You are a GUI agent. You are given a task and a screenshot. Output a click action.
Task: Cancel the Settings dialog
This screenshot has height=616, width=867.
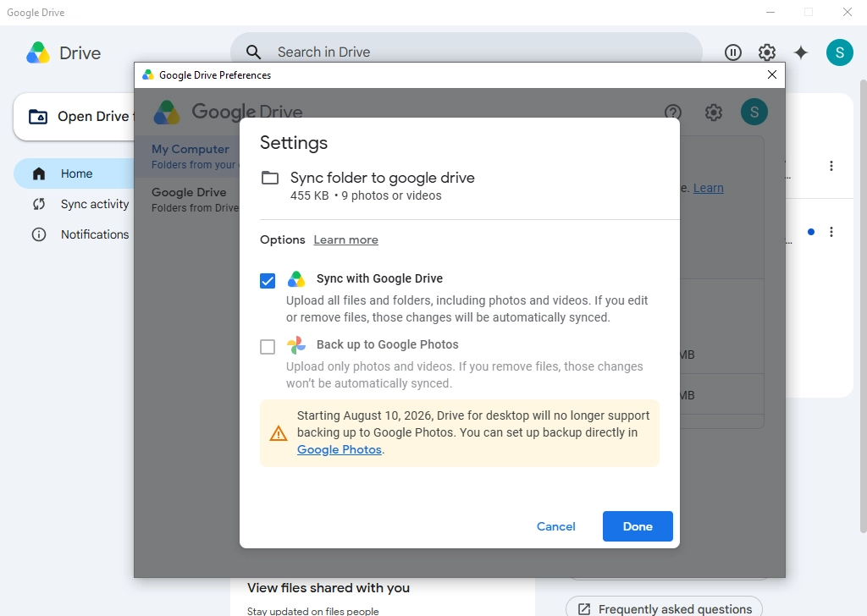tap(555, 526)
